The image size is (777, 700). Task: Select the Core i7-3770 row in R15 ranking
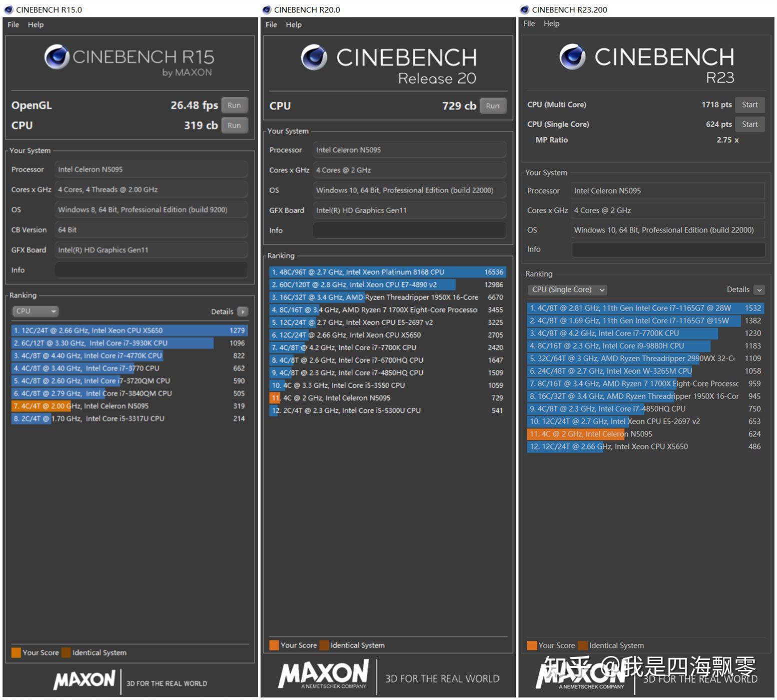pos(129,368)
